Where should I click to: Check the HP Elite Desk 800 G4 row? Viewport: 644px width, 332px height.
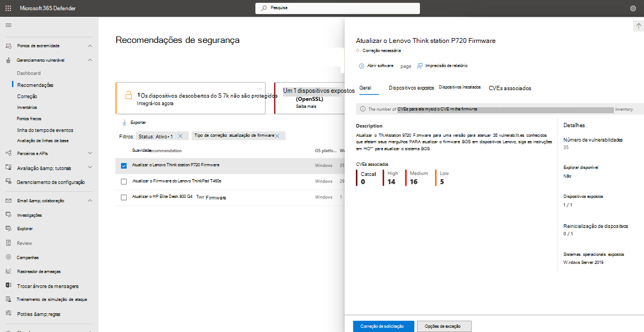(122, 197)
